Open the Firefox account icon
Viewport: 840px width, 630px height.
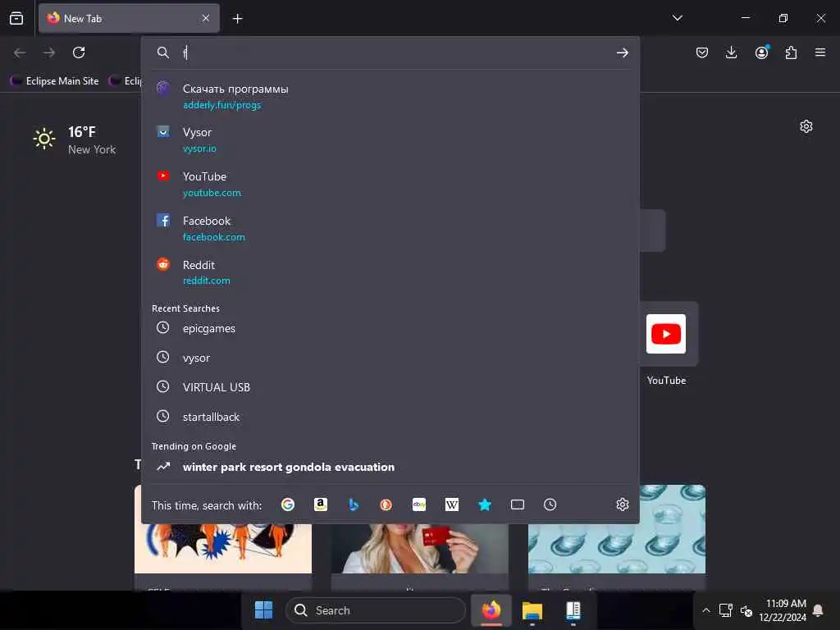coord(761,52)
